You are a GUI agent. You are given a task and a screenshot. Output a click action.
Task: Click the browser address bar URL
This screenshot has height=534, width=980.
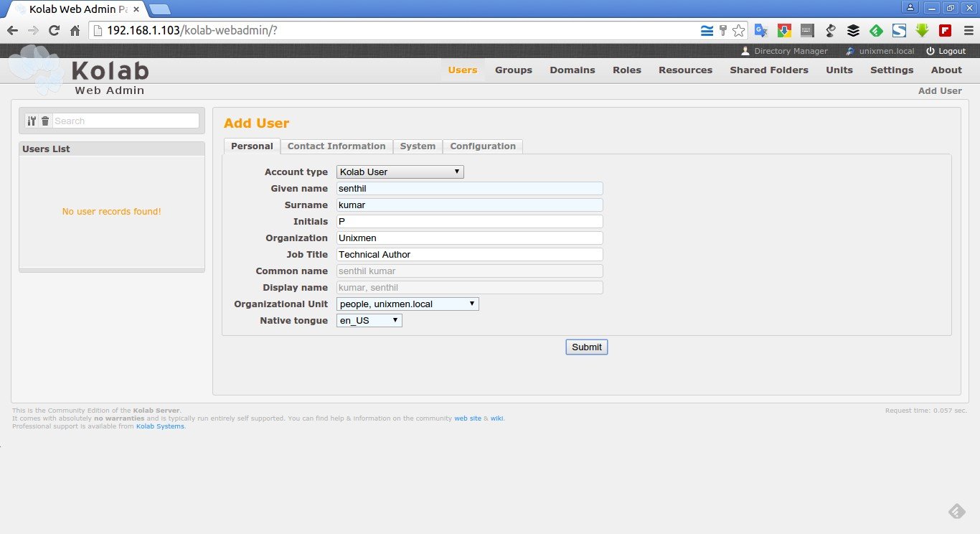(192, 30)
